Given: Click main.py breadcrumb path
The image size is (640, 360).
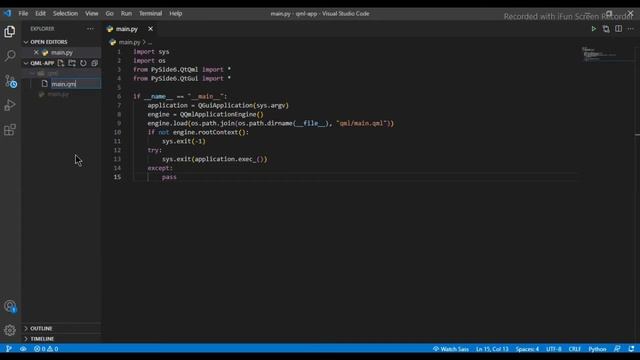Looking at the screenshot, I should [x=129, y=42].
